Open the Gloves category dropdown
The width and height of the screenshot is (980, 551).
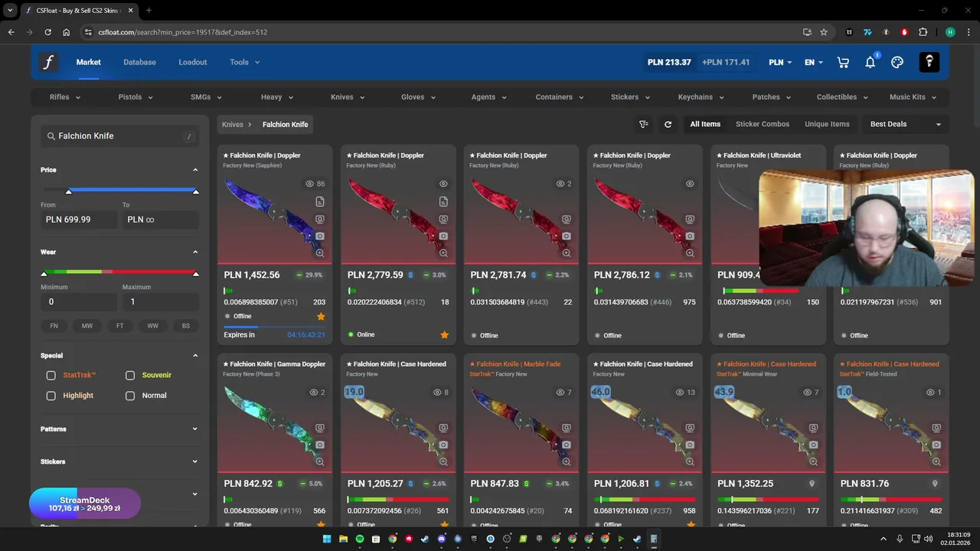coord(418,97)
